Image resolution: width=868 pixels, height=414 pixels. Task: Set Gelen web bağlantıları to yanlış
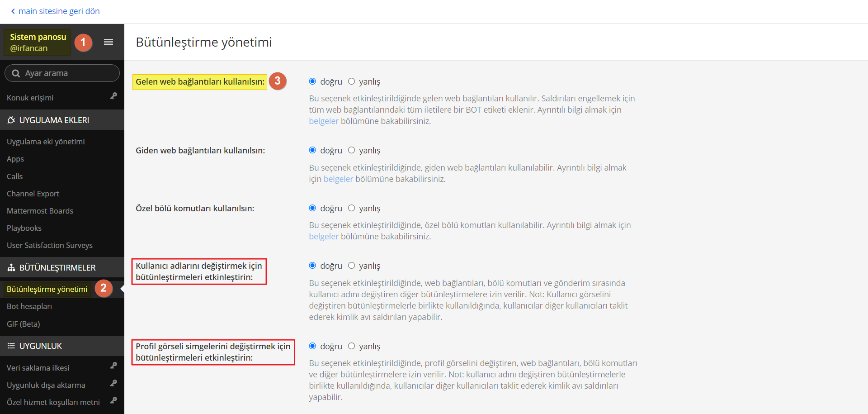[x=351, y=81]
